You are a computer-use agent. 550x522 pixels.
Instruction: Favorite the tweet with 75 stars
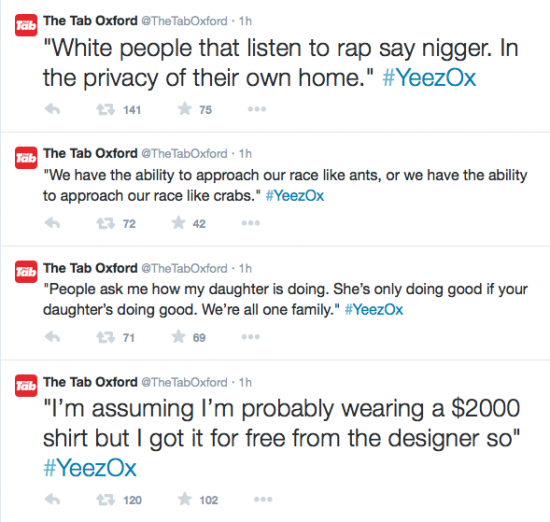click(185, 109)
